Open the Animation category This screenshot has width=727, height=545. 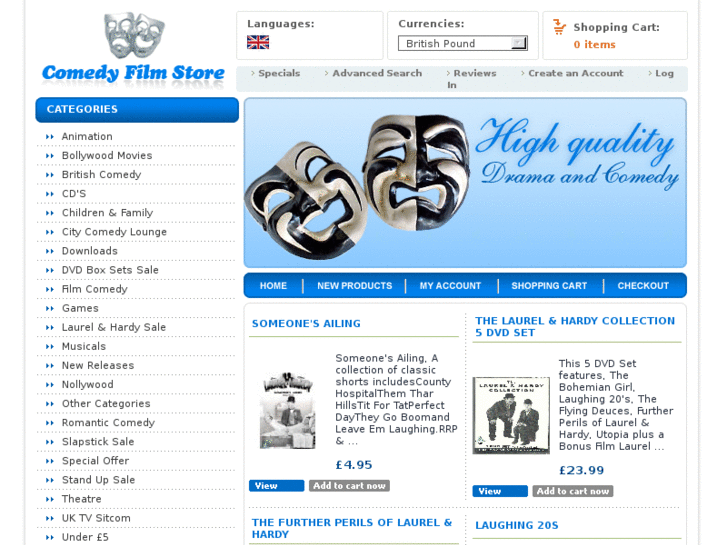coord(87,136)
